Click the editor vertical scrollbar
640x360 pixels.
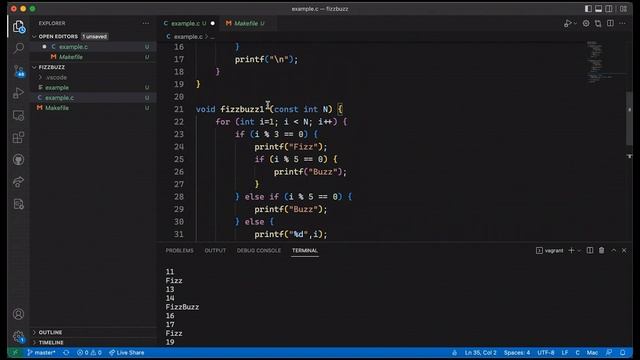(629, 118)
